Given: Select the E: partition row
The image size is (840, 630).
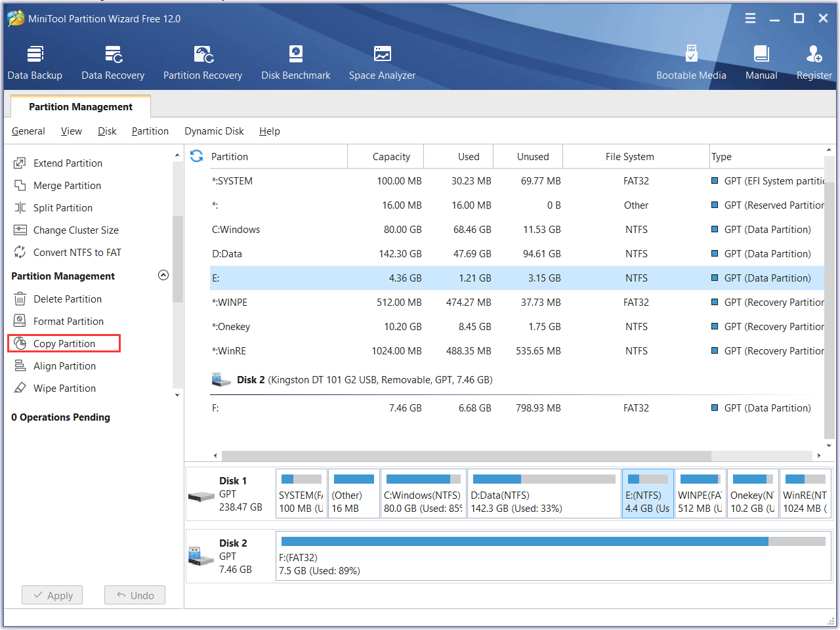Looking at the screenshot, I should 516,278.
